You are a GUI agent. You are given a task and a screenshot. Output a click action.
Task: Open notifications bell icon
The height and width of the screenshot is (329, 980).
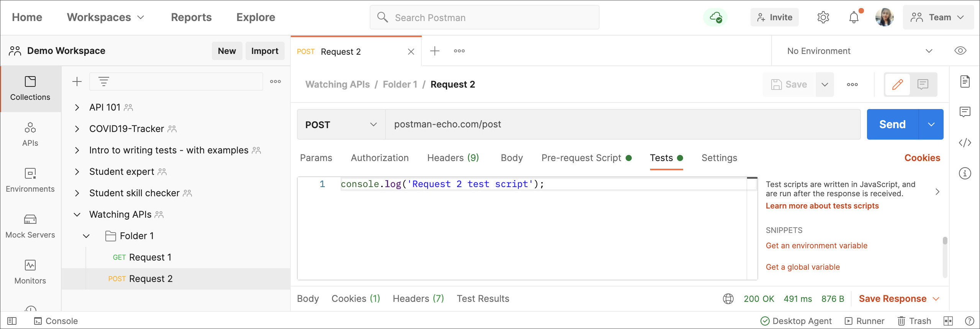854,18
